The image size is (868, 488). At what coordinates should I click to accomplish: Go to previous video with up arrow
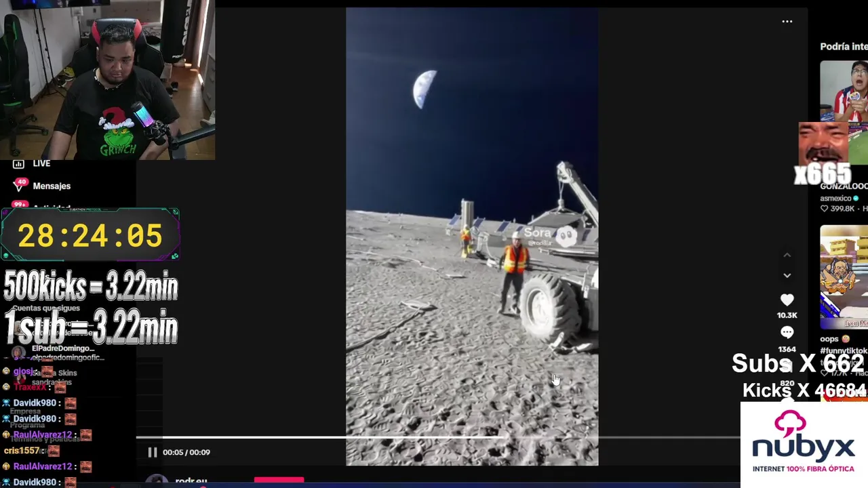(x=787, y=255)
